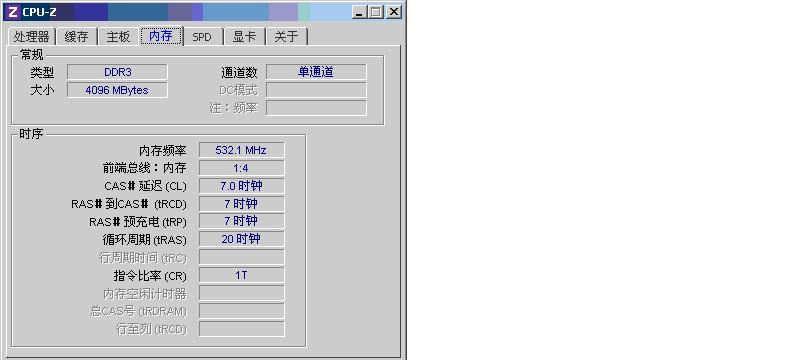Close the CPU-Z window
This screenshot has height=360, width=800.
coord(393,12)
